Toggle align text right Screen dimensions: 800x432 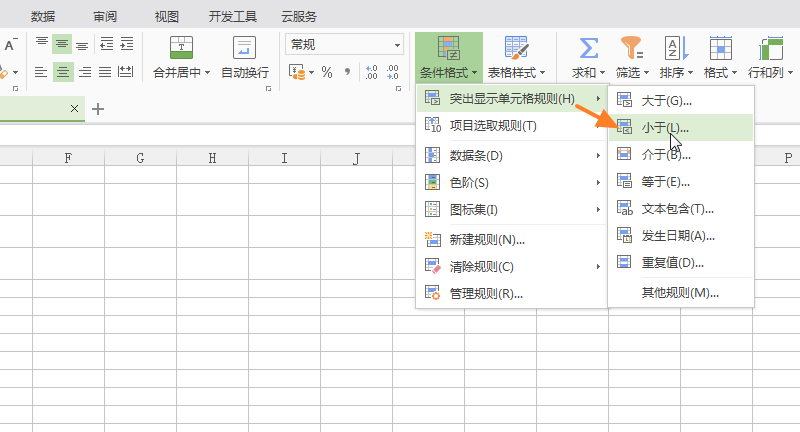click(x=85, y=72)
